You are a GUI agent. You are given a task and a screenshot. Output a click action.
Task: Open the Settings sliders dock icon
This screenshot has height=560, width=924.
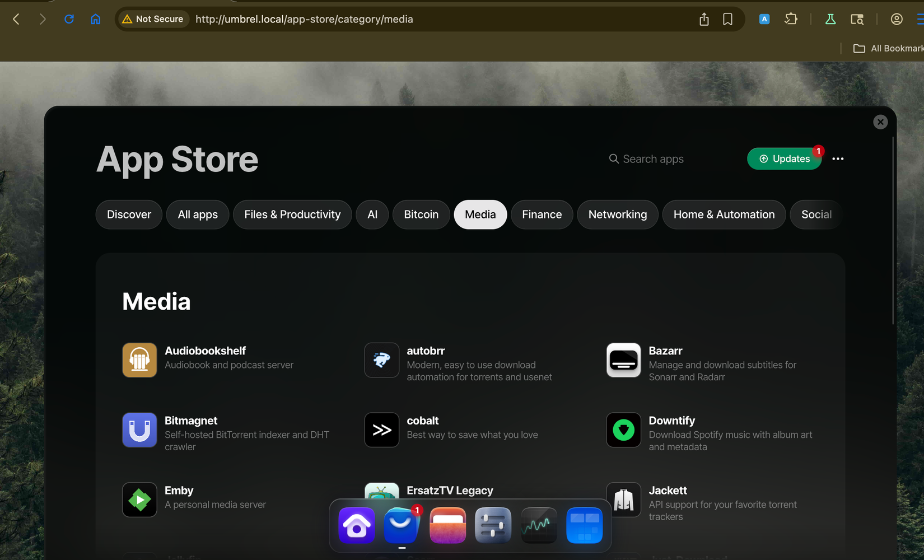point(493,525)
